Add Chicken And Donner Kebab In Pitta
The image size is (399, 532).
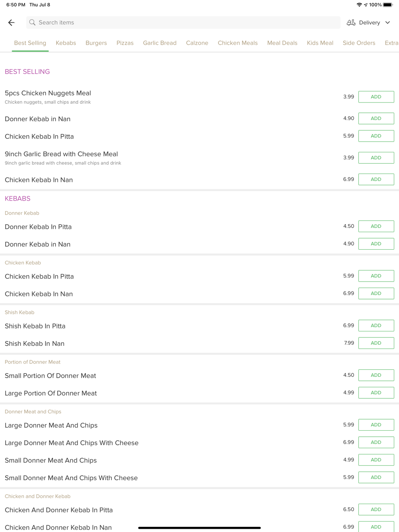pos(376,510)
